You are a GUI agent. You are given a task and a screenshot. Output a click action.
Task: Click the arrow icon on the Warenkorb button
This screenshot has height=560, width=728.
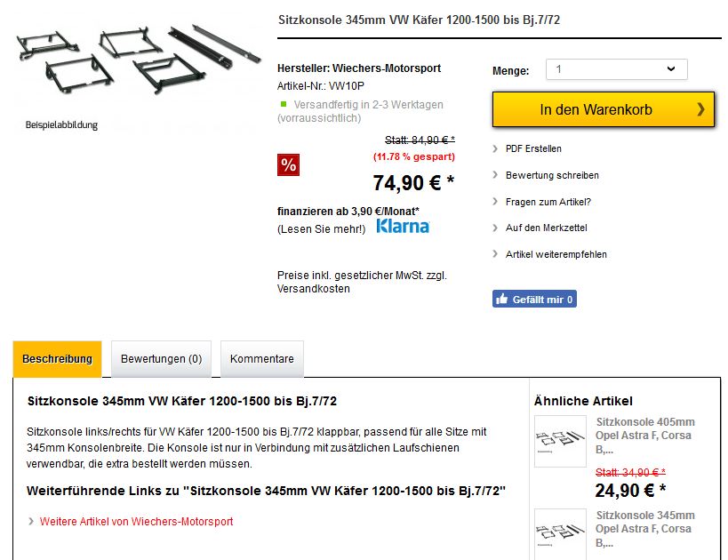tap(700, 109)
